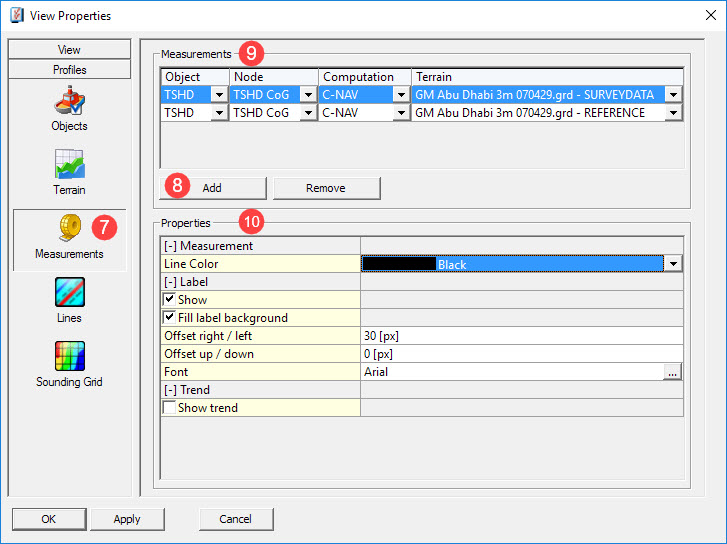Expand Terrain dropdown for SURVEYDATA row
Screen dimensions: 727x544
[x=674, y=95]
